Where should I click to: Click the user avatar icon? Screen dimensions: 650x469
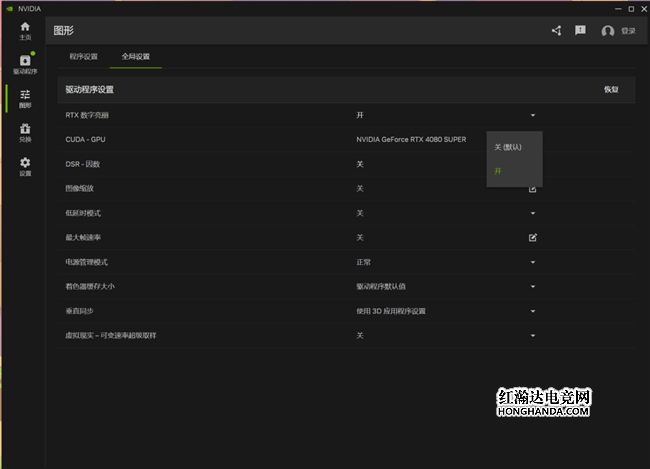click(x=607, y=31)
